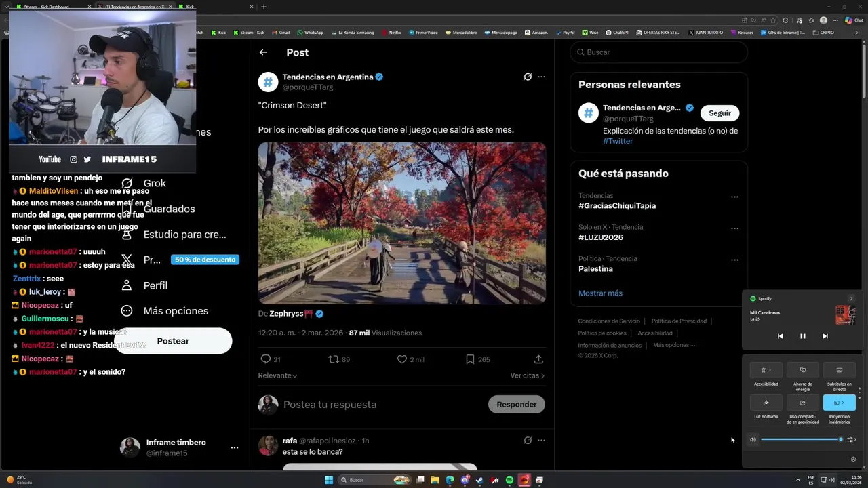The height and width of the screenshot is (488, 868).
Task: Share the post via the share icon
Action: click(x=538, y=359)
